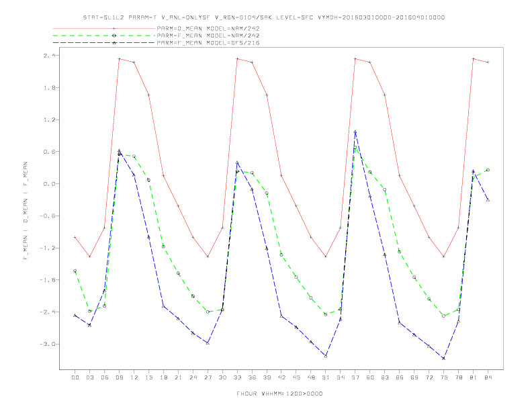Click the x-axis tick label 81
Screen dimensions: 532x411
pos(474,377)
